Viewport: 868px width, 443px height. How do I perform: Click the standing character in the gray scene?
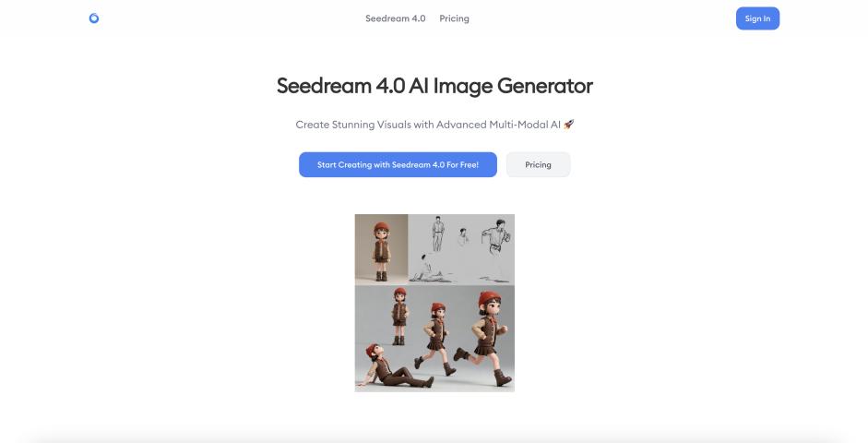coord(399,317)
